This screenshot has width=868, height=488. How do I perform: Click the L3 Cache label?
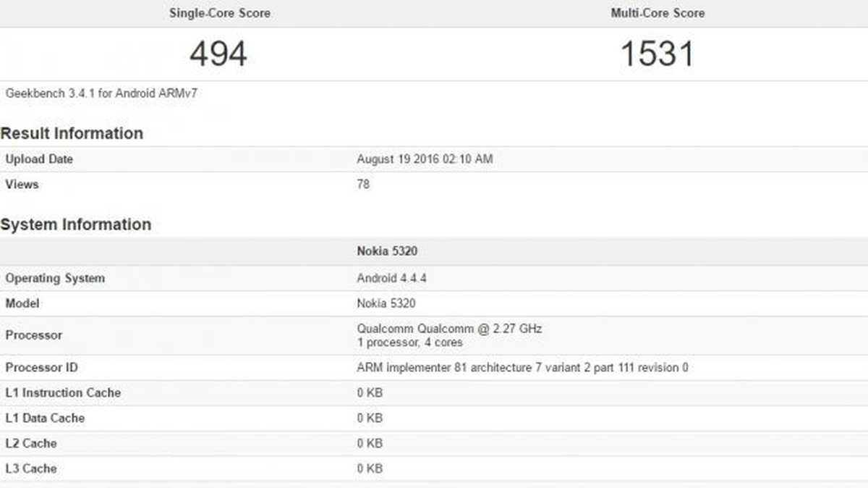[31, 469]
